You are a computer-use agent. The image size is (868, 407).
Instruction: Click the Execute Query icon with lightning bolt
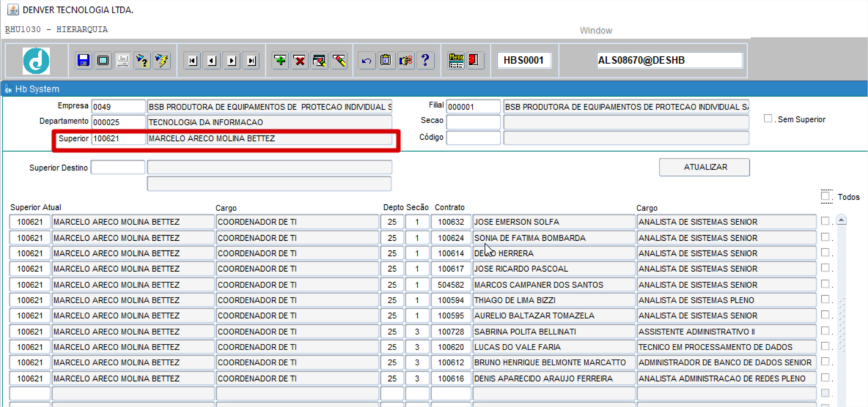coord(162,61)
